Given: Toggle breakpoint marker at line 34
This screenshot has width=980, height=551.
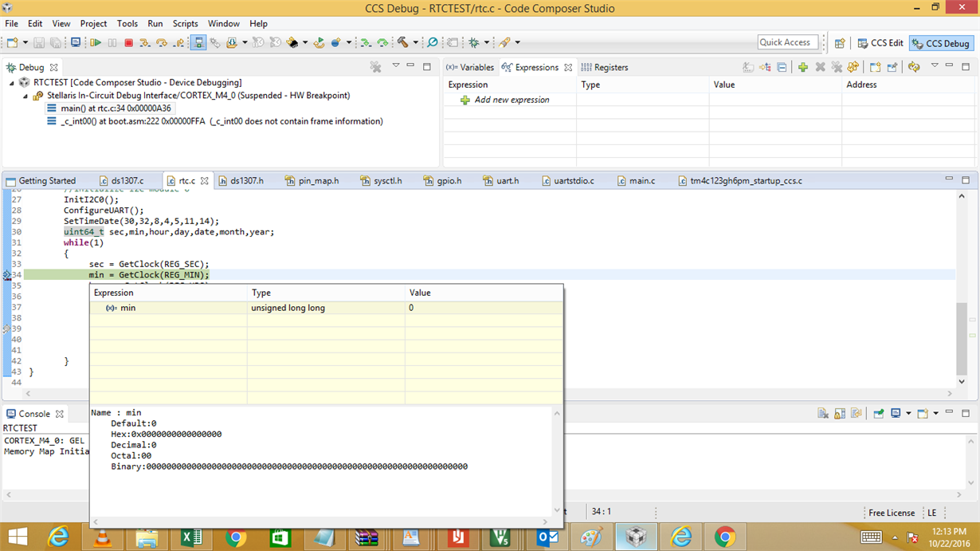Looking at the screenshot, I should (x=6, y=275).
